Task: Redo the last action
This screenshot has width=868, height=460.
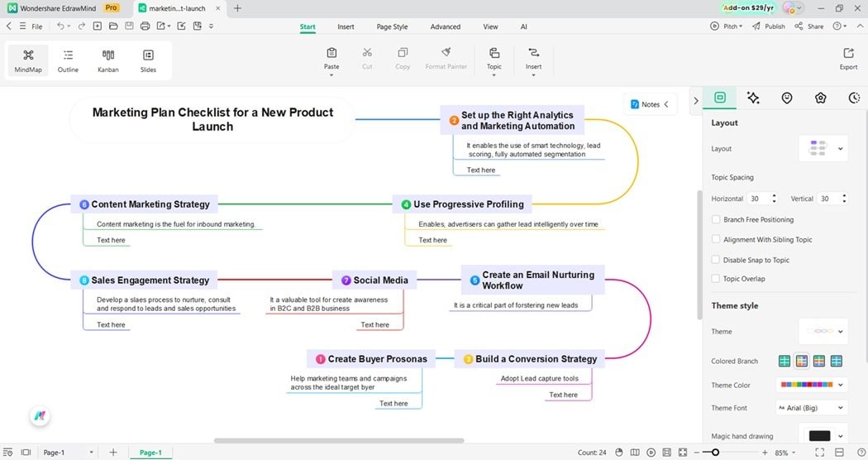Action: click(81, 26)
